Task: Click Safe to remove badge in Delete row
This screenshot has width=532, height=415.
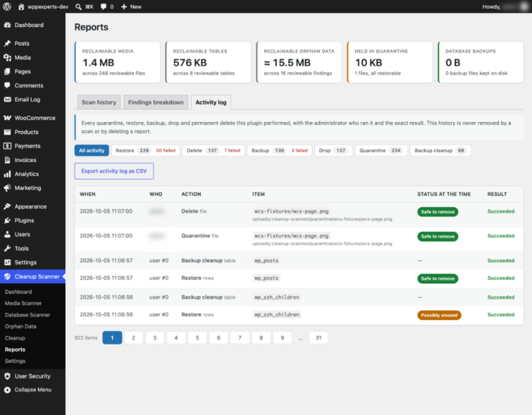Action: [x=438, y=212]
